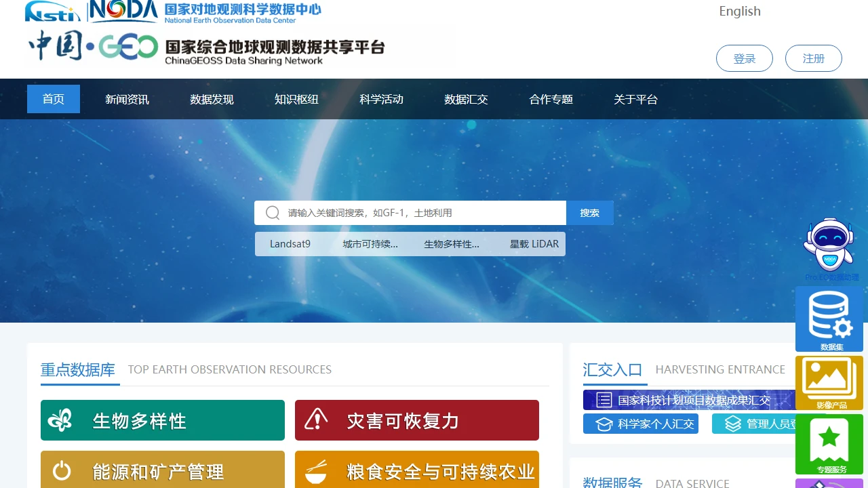Open 专题服务 thematic services panel

tap(829, 444)
